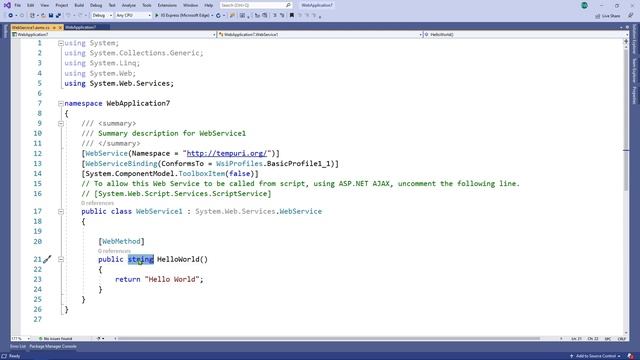Open the Error List panel tab
The width and height of the screenshot is (640, 360).
click(18, 347)
